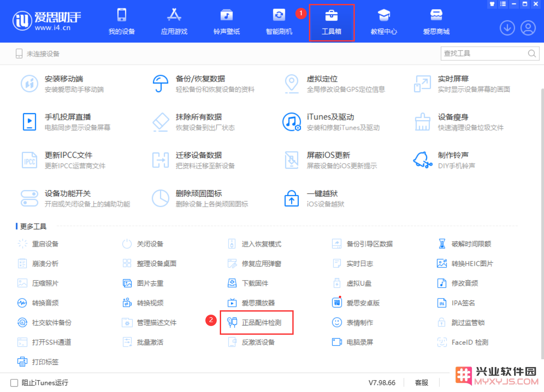Screen dimensions: 544x392
Task: Open 电脑录屏 tool
Action: tap(353, 342)
